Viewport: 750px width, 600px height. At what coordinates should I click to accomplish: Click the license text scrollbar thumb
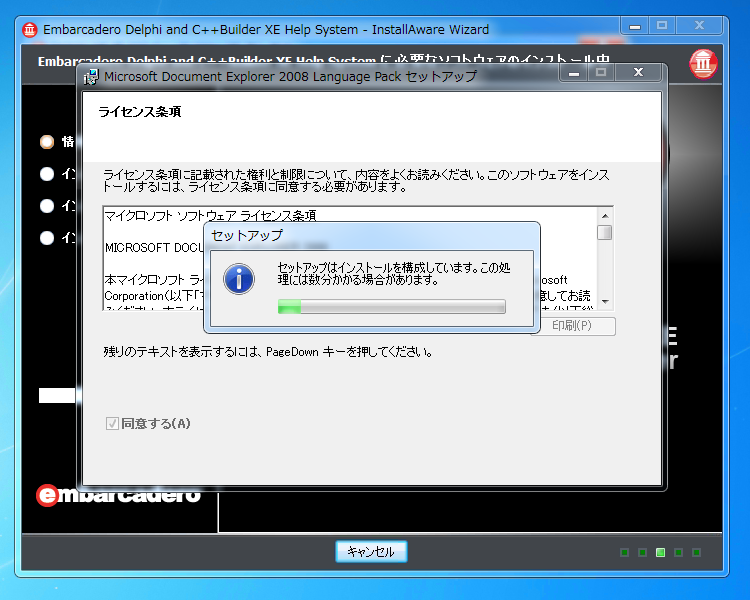click(x=605, y=233)
